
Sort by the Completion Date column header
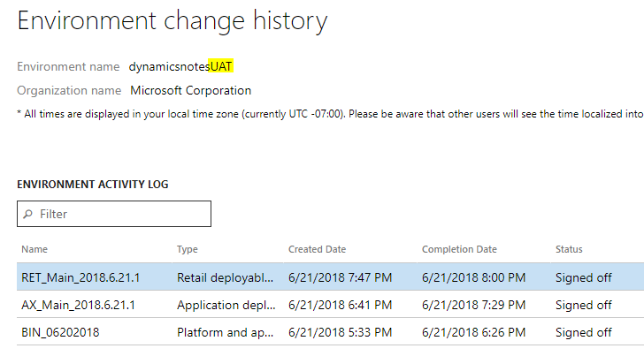click(459, 249)
